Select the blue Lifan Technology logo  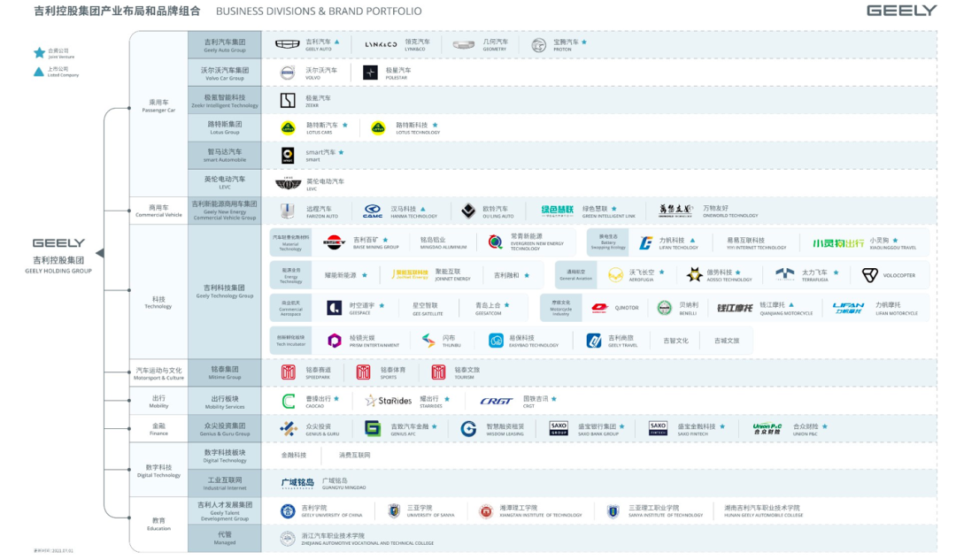645,243
